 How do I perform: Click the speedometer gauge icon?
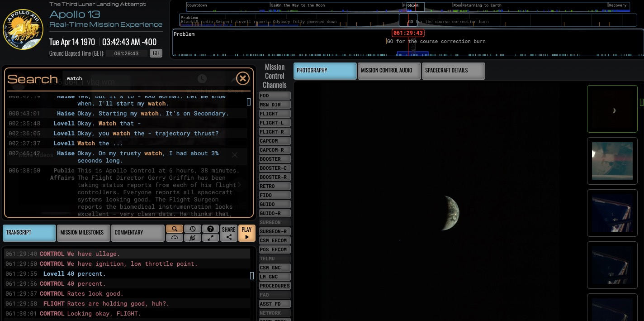point(175,238)
